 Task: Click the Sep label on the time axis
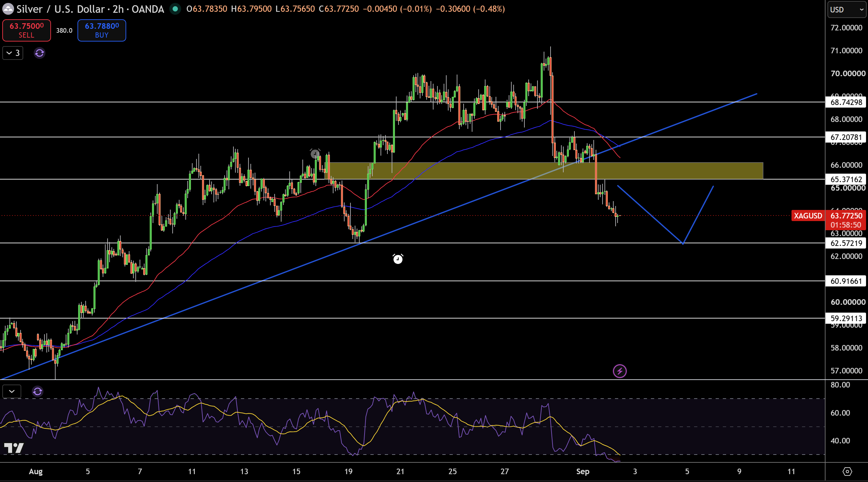[583, 471]
